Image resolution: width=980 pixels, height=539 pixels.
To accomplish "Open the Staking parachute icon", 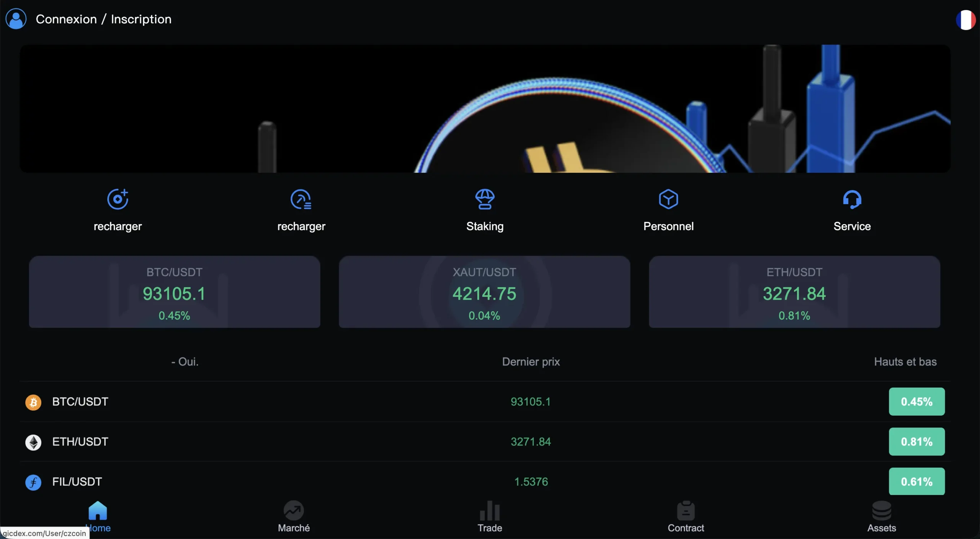I will [485, 199].
